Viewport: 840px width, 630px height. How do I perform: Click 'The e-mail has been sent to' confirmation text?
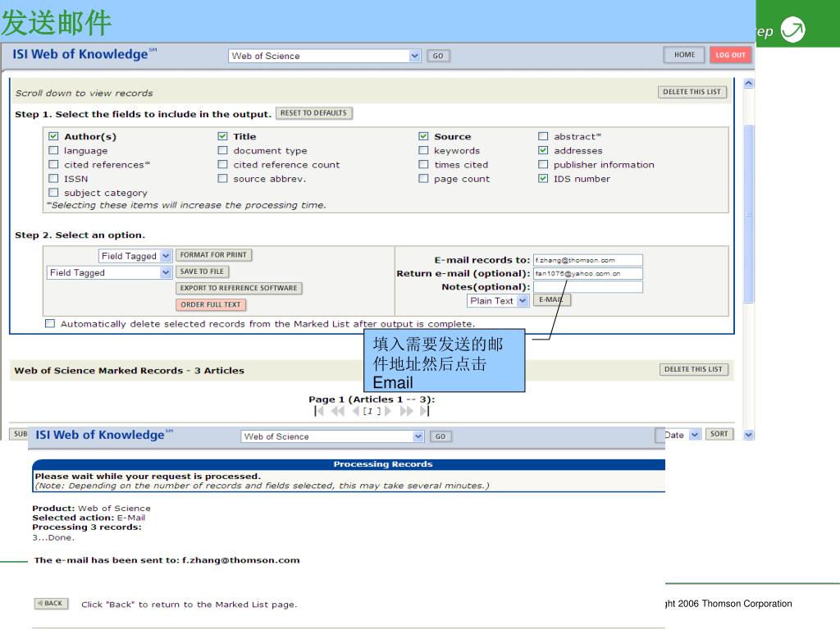(167, 559)
